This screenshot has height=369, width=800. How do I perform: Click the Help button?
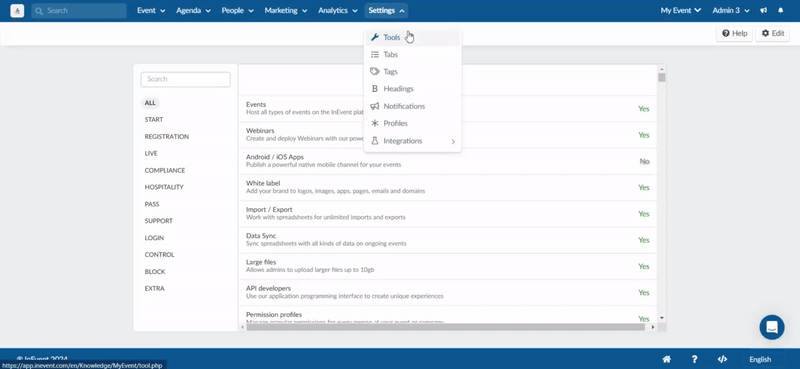[734, 34]
